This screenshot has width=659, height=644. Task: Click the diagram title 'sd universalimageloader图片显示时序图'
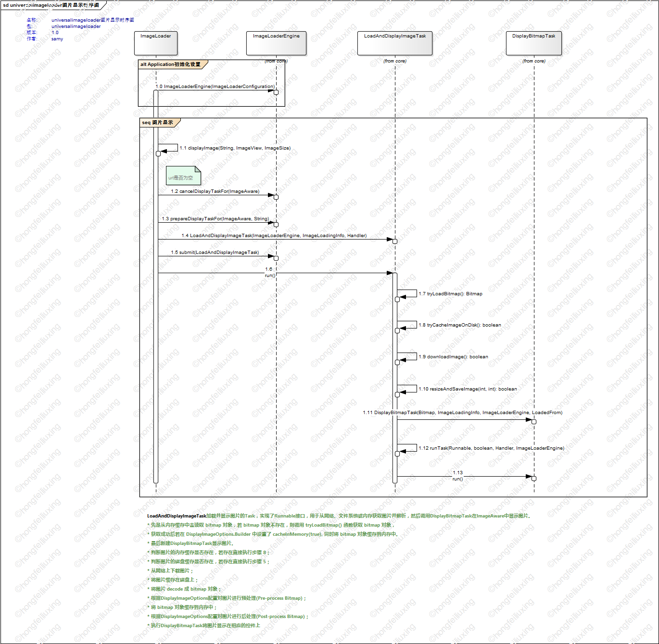coord(51,5)
